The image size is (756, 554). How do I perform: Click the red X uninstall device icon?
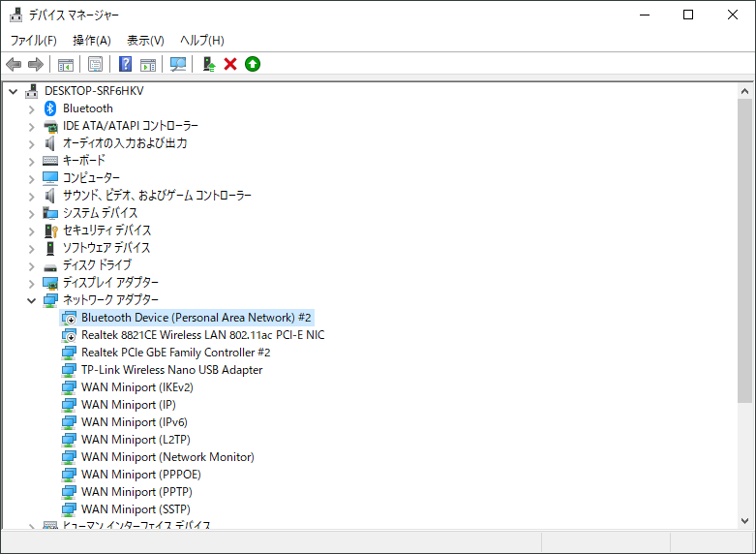click(230, 64)
